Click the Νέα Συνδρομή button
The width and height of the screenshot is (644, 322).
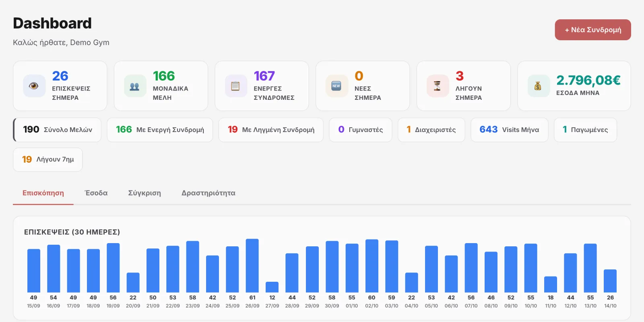(x=593, y=30)
